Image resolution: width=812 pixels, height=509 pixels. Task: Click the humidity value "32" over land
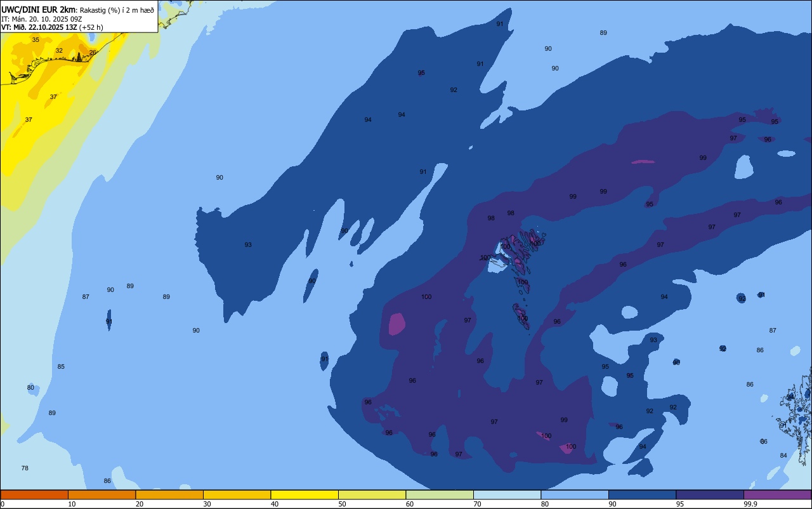59,51
